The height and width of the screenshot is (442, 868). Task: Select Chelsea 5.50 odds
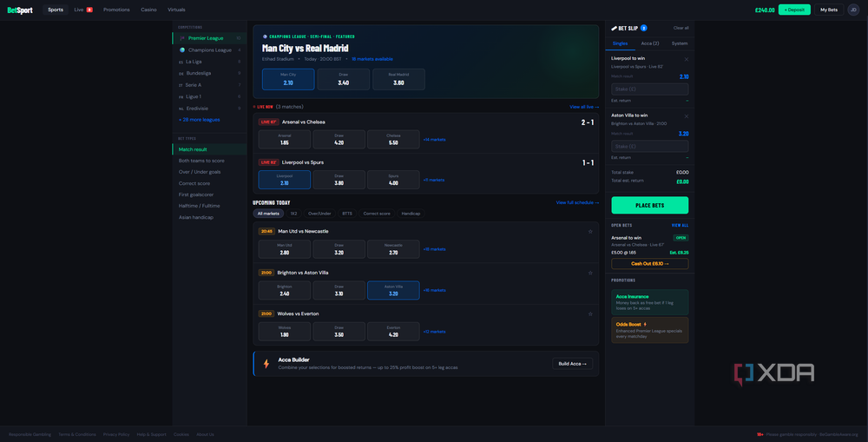point(393,140)
